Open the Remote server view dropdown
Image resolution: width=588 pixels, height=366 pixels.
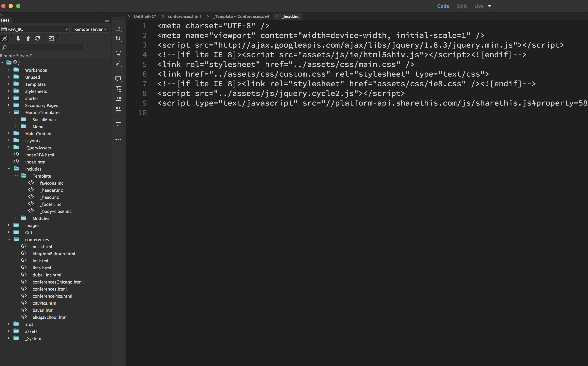click(90, 29)
